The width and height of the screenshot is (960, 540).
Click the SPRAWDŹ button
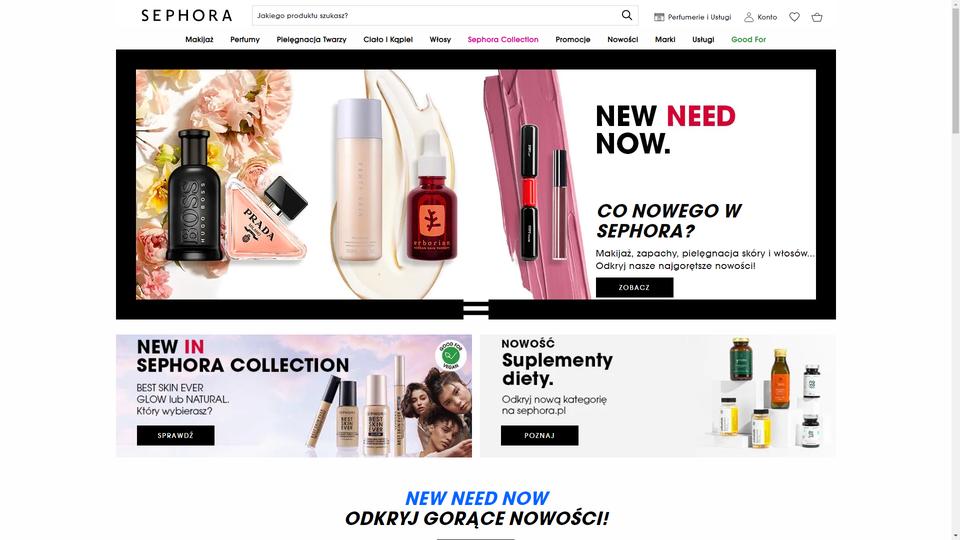175,435
